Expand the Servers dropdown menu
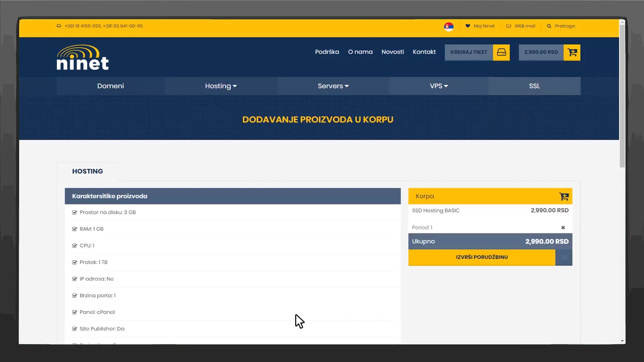 pyautogui.click(x=333, y=86)
